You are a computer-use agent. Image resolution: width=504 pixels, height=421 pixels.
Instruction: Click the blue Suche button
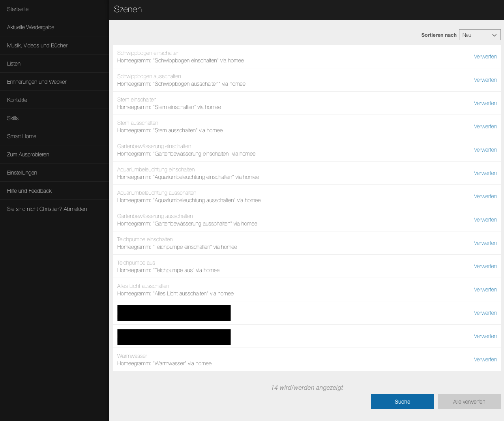403,401
